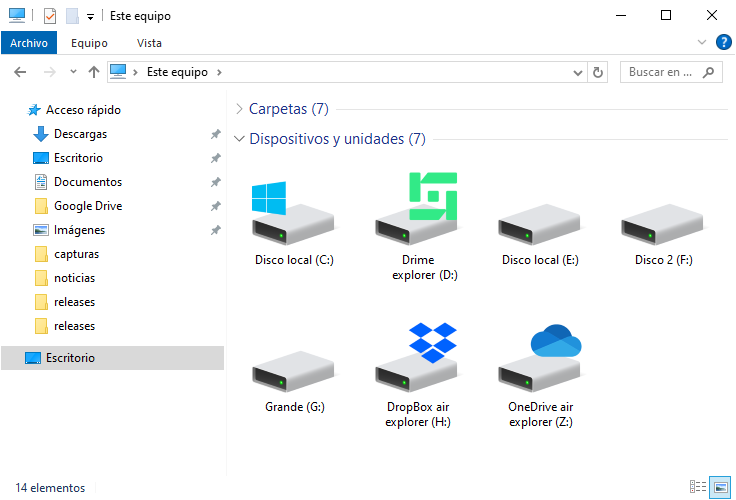
Task: Open the Archivo menu
Action: [x=29, y=43]
